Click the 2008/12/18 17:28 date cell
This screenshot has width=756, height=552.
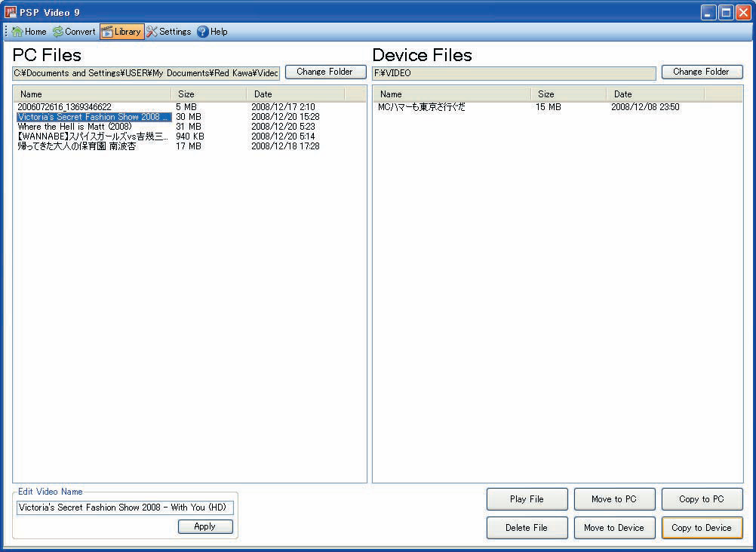tap(285, 146)
